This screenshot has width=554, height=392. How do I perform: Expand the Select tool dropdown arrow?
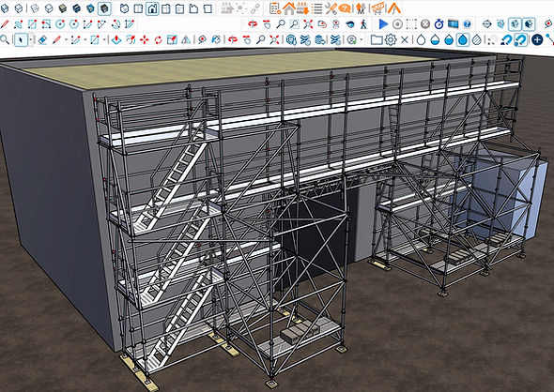pyautogui.click(x=31, y=40)
